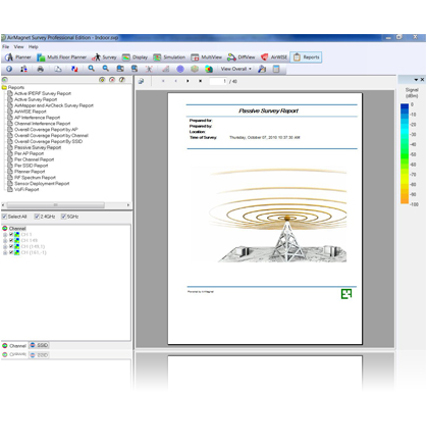
Task: Open the DiffView comparison icon
Action: pos(231,57)
